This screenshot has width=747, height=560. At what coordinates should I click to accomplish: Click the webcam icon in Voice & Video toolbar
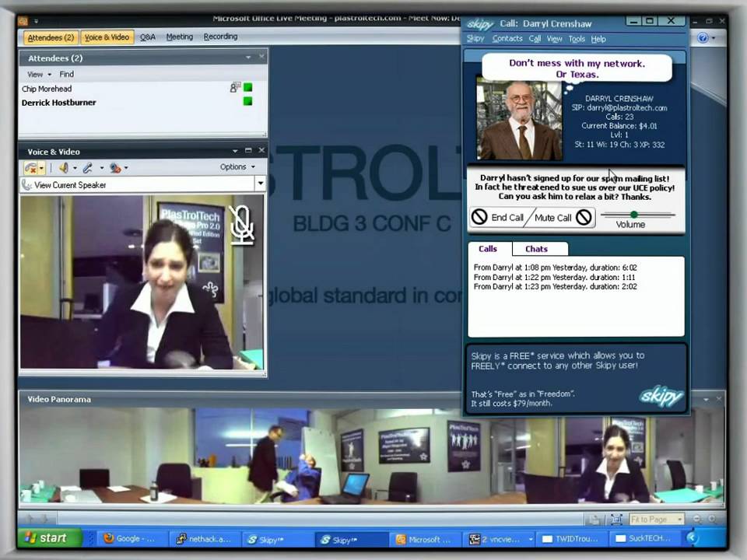click(x=115, y=168)
